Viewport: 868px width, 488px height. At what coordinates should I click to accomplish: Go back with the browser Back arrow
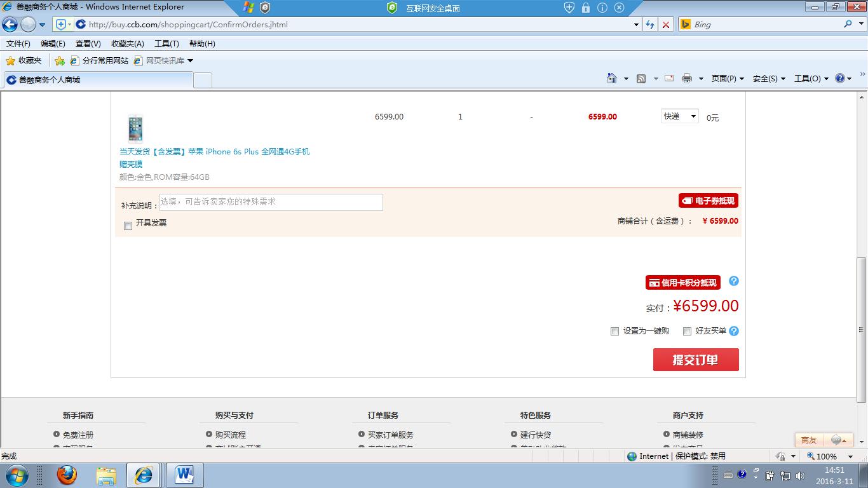[10, 25]
